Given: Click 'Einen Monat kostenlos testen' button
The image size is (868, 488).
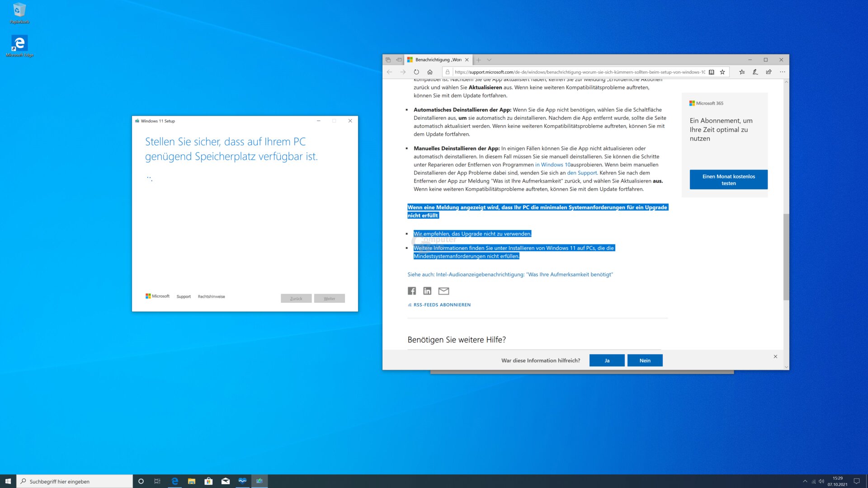Looking at the screenshot, I should (729, 180).
